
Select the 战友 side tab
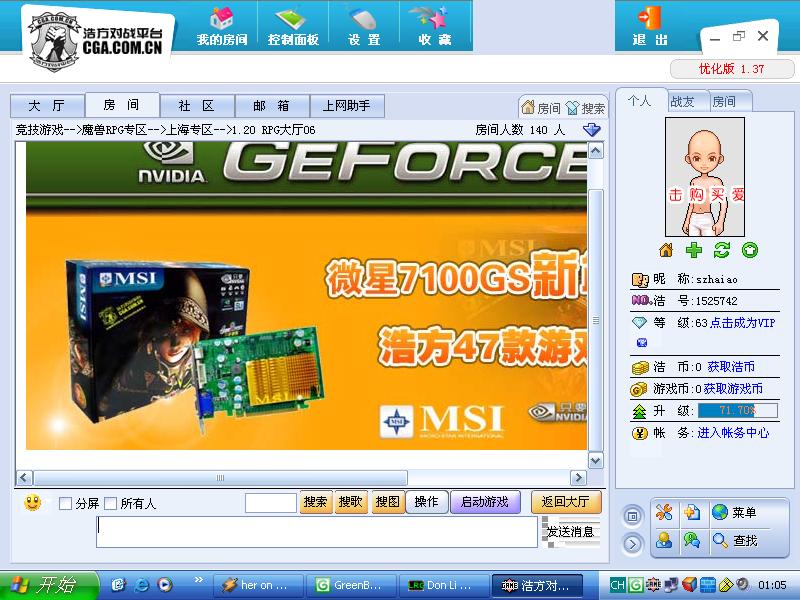686,102
